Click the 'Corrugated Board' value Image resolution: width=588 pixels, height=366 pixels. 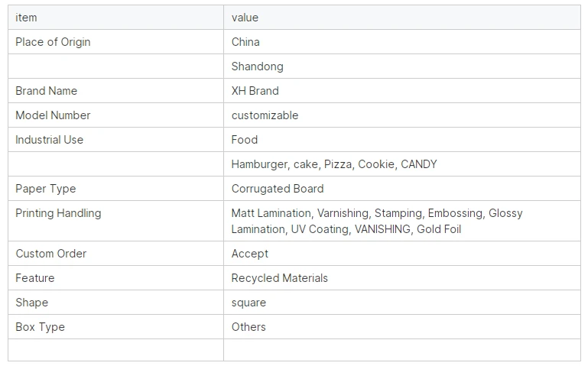pyautogui.click(x=278, y=189)
